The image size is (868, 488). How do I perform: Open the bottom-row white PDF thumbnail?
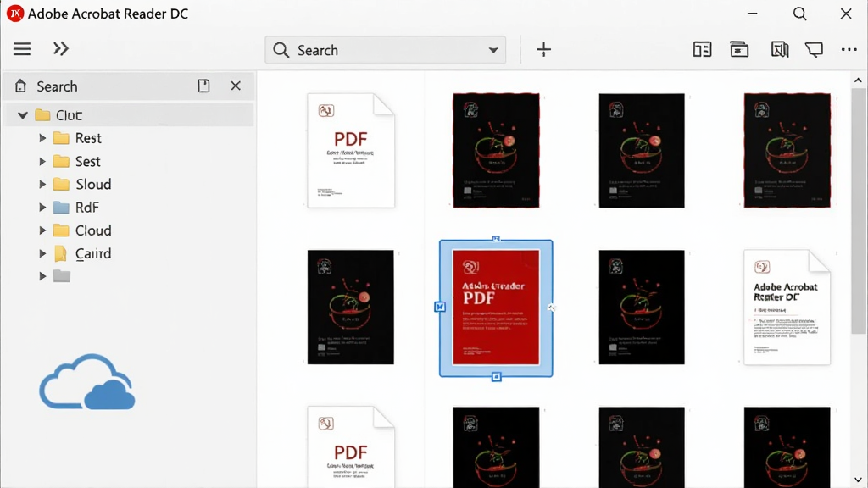[351, 447]
